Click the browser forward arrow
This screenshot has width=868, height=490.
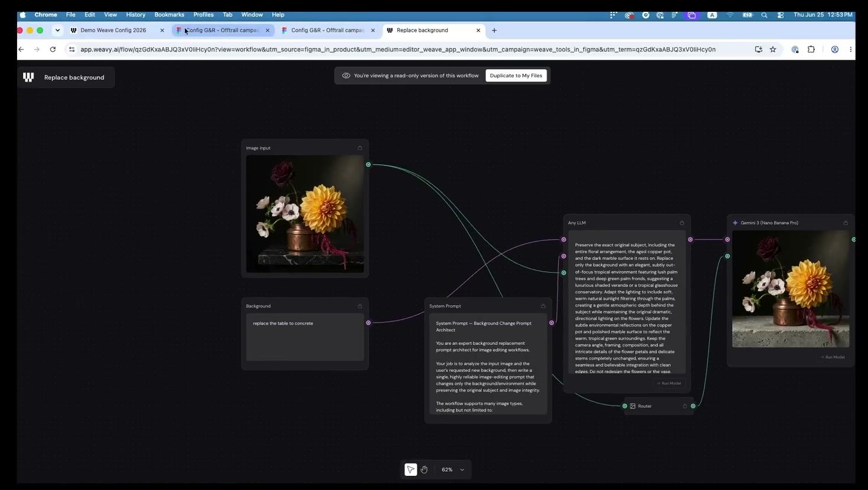point(37,50)
